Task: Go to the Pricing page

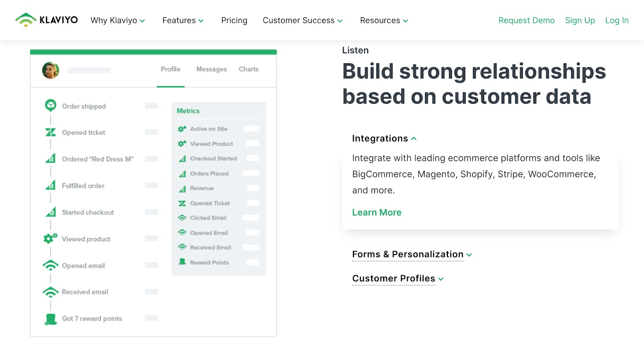Action: pyautogui.click(x=234, y=20)
